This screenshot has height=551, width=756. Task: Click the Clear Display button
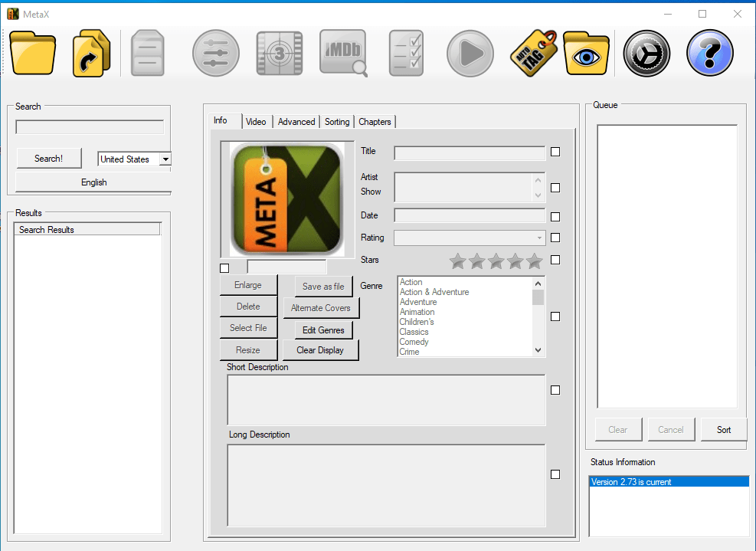point(320,349)
